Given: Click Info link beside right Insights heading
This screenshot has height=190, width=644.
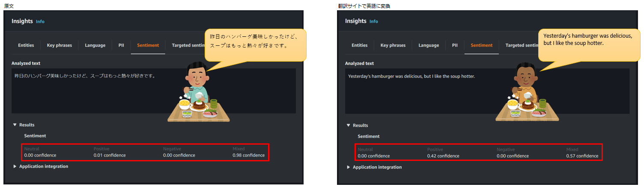Looking at the screenshot, I should (374, 21).
